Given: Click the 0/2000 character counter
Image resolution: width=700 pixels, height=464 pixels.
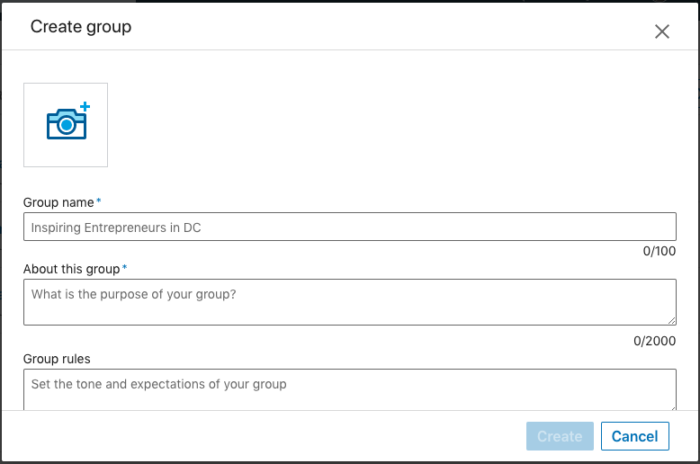Looking at the screenshot, I should point(656,341).
